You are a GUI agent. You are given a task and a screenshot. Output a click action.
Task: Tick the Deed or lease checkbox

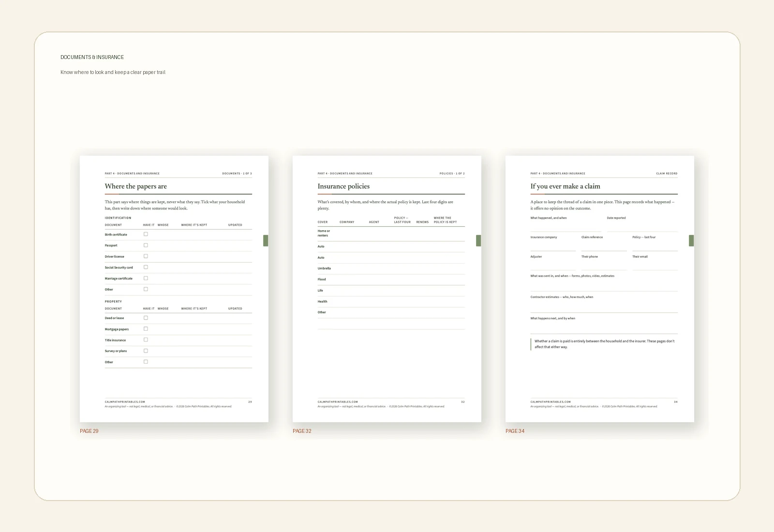146,318
